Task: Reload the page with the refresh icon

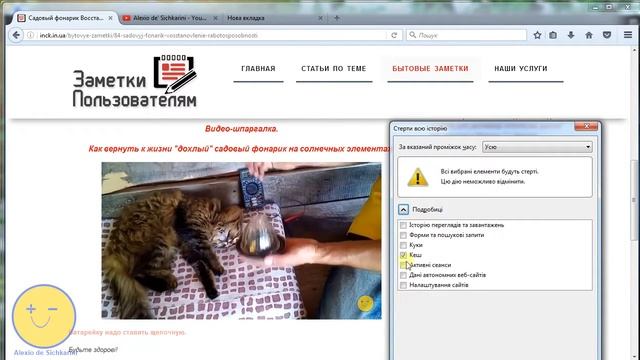Action: (x=394, y=35)
